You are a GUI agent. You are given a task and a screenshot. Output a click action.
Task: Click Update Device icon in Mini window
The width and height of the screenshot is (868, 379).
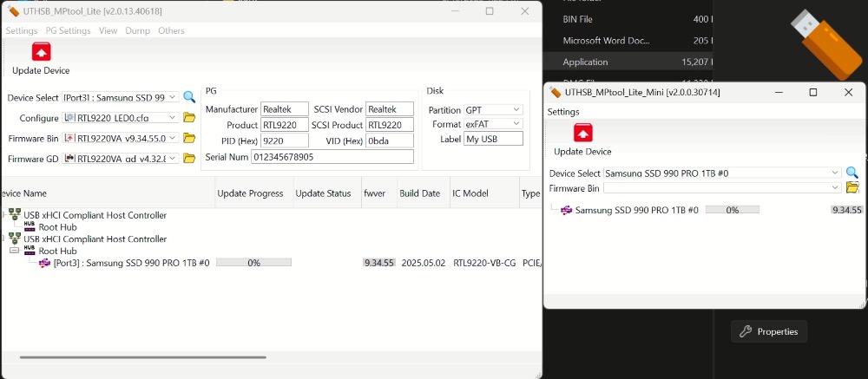(583, 134)
